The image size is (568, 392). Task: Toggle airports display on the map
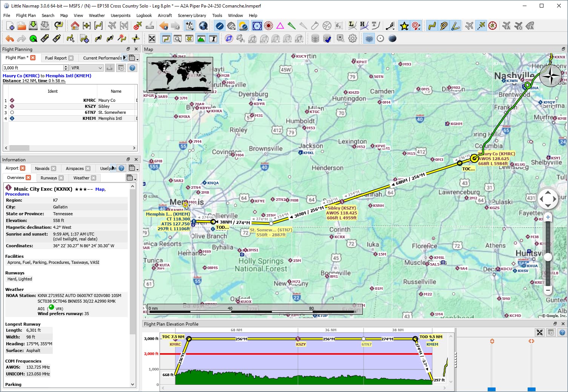[220, 26]
